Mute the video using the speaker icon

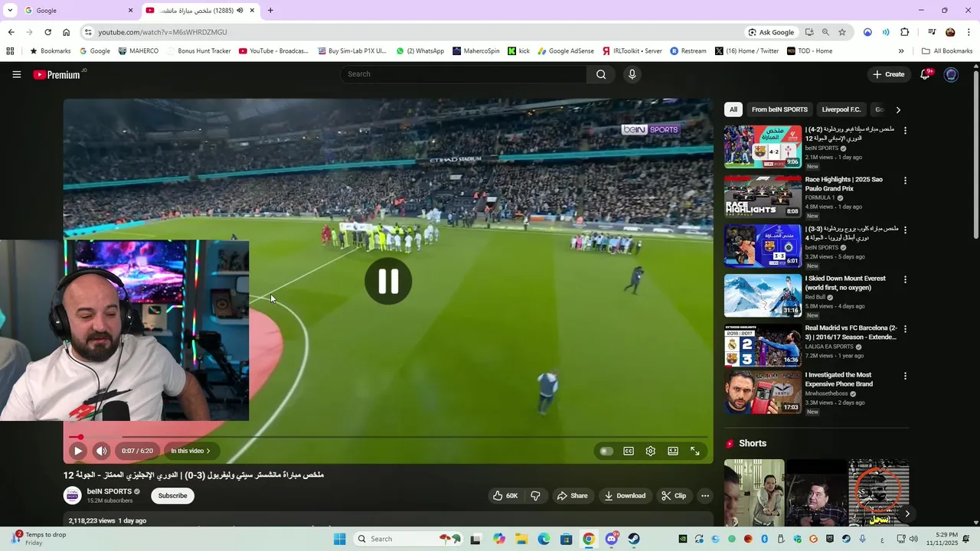101,451
